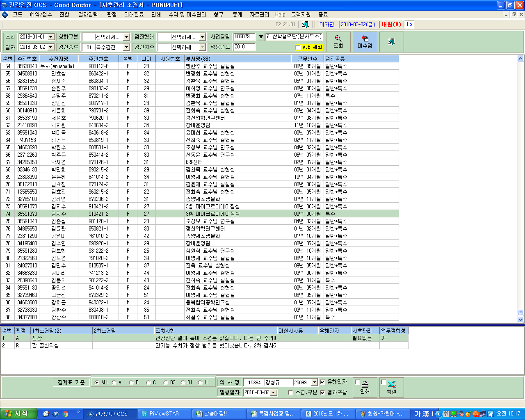The width and height of the screenshot is (525, 420).
Task: Click the 조회 magnifier search button
Action: [338, 42]
